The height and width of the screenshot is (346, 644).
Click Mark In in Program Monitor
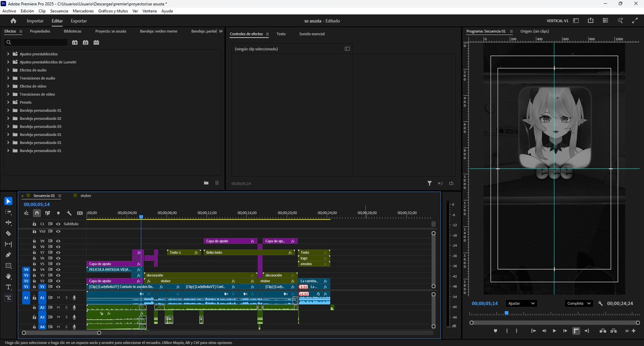coord(507,331)
